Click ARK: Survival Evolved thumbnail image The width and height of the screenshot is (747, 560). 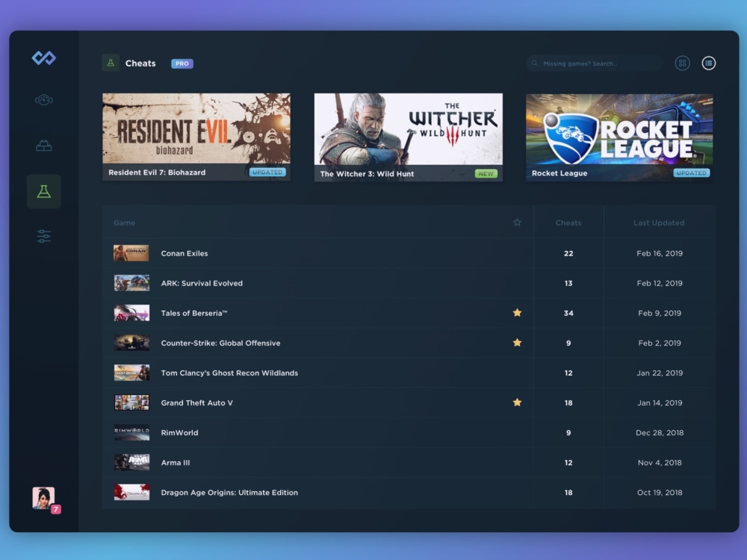pyautogui.click(x=131, y=283)
